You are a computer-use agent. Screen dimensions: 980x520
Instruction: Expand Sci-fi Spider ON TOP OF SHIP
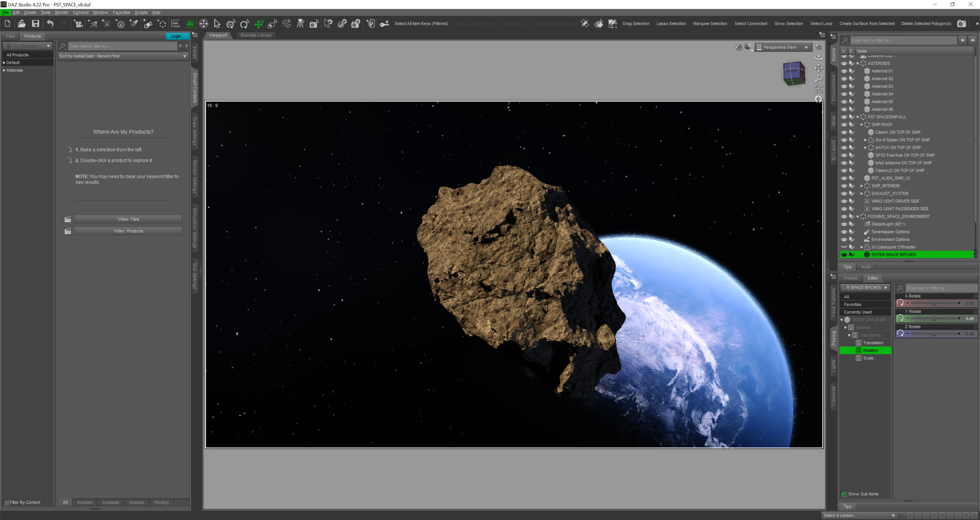pyautogui.click(x=865, y=140)
